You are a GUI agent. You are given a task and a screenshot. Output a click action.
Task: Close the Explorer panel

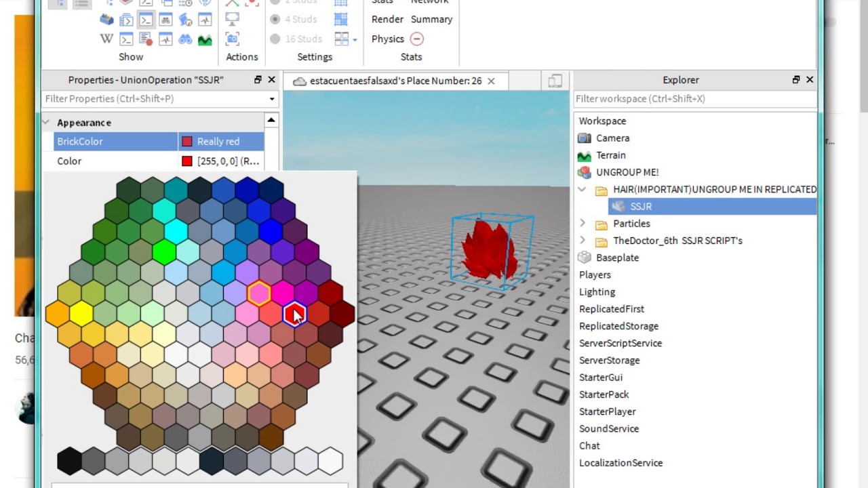(x=810, y=79)
